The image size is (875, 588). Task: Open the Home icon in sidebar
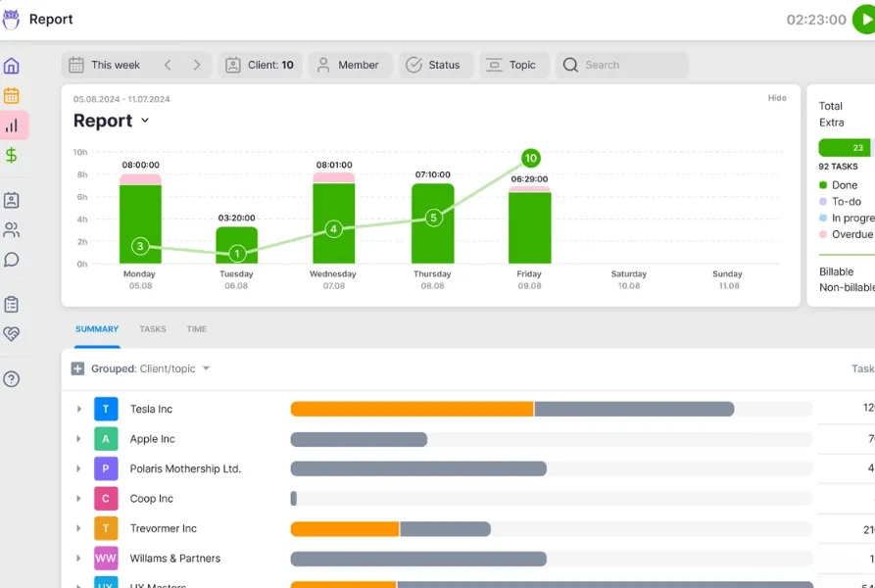[11, 66]
